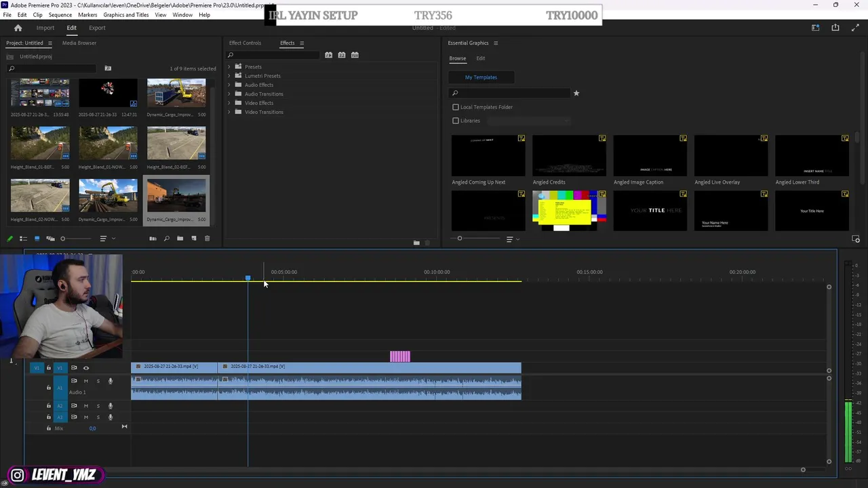Go to the Home screen icon
868x488 pixels.
(18, 28)
